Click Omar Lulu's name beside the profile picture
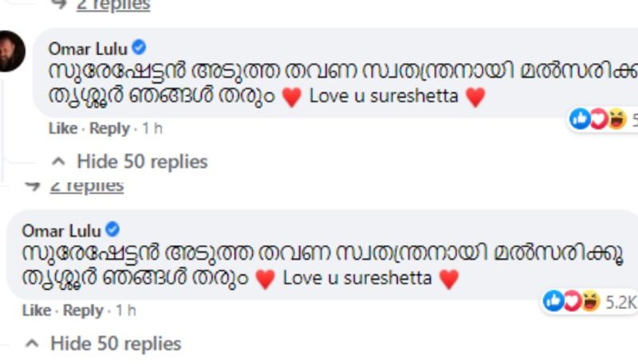The image size is (638, 364). [x=88, y=48]
